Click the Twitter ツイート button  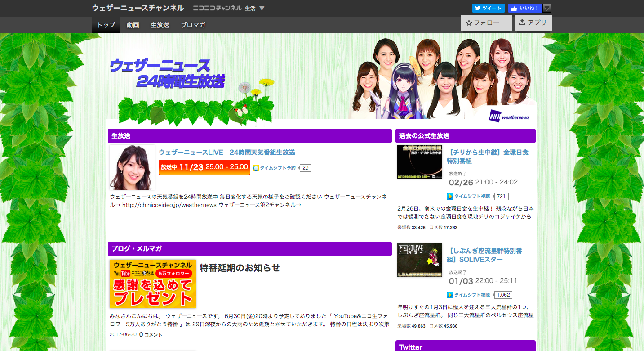click(489, 8)
